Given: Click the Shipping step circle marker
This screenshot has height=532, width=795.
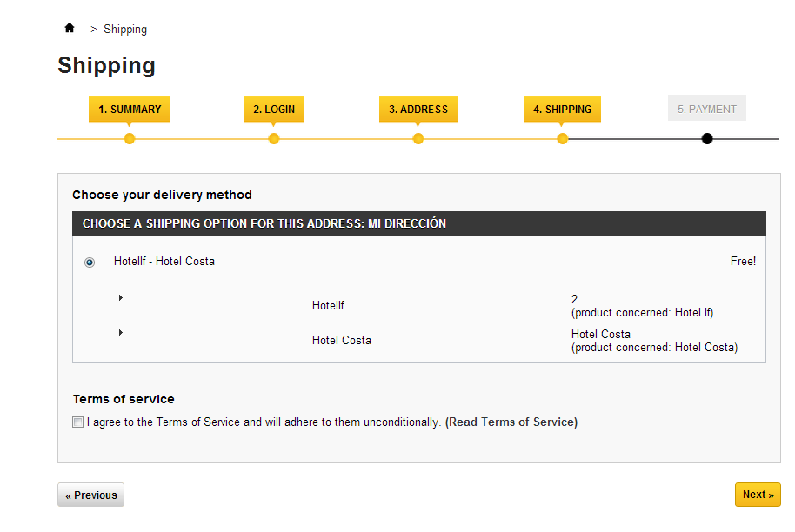Looking at the screenshot, I should tap(563, 139).
